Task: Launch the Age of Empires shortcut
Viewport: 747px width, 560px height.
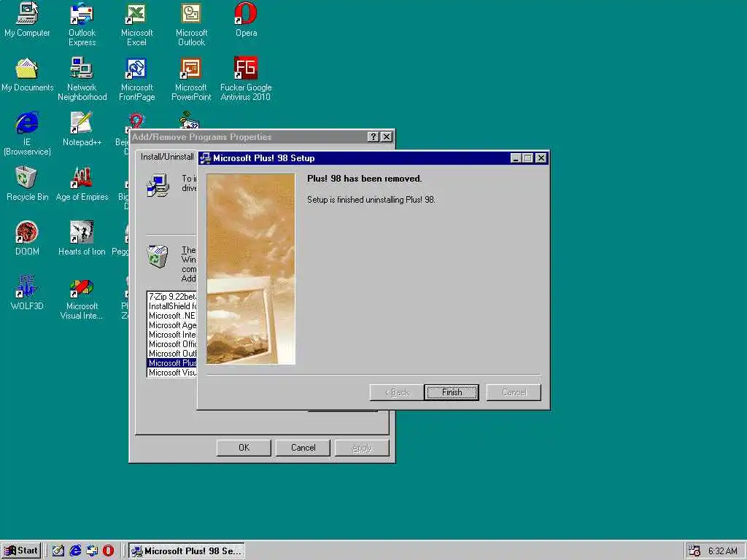Action: [82, 183]
